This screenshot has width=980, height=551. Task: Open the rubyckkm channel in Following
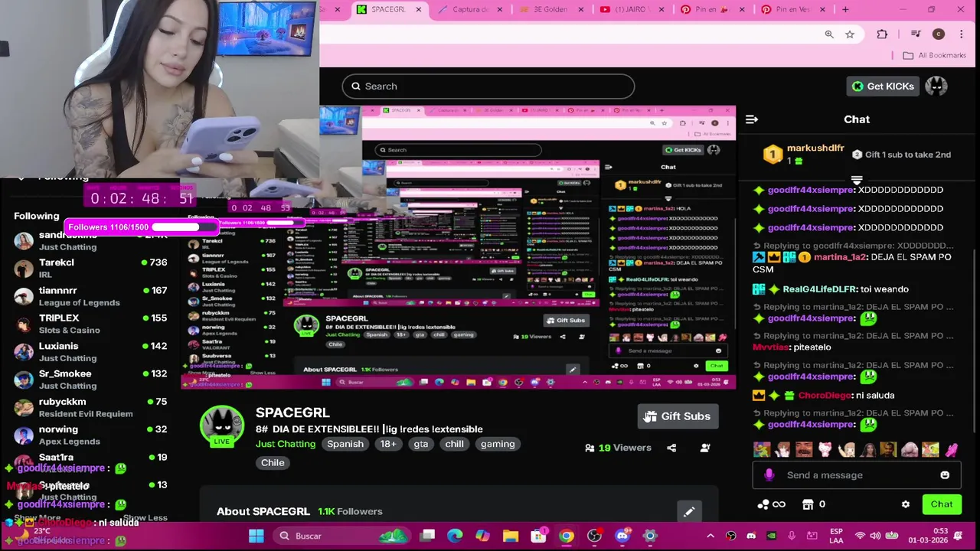[90, 407]
